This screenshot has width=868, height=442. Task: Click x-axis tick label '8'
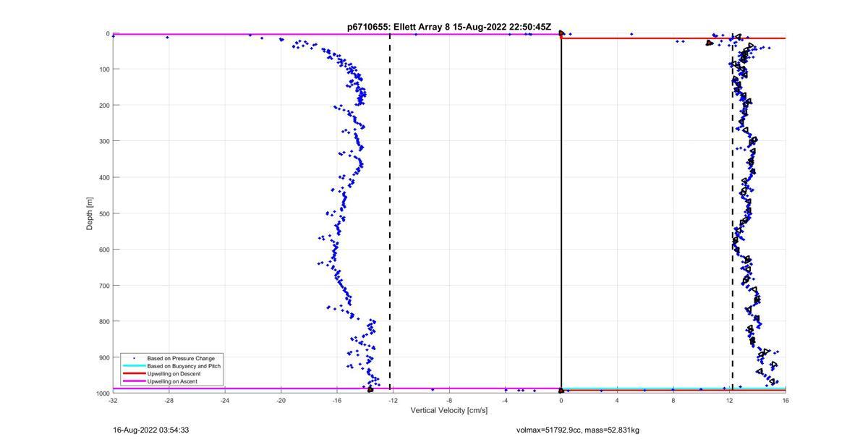pyautogui.click(x=673, y=400)
